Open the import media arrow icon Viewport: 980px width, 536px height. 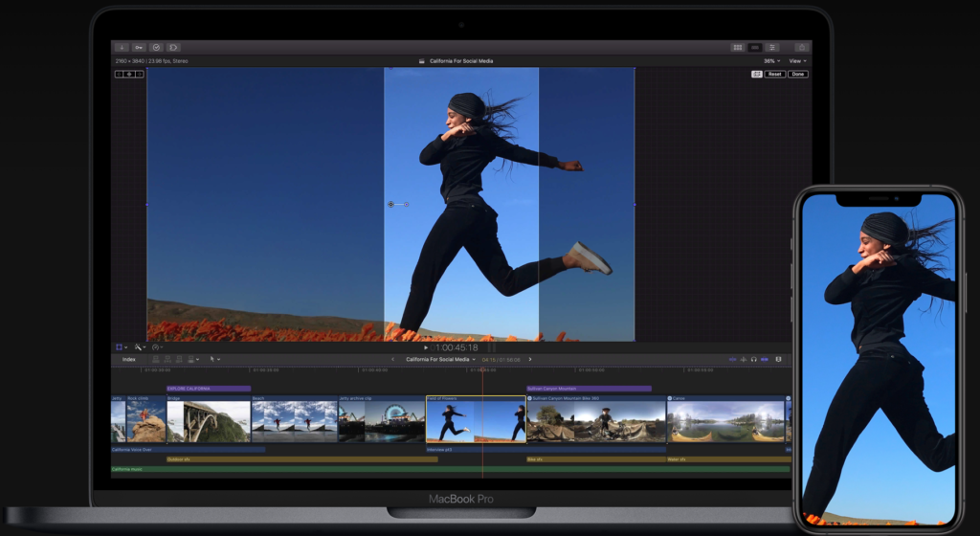click(122, 48)
